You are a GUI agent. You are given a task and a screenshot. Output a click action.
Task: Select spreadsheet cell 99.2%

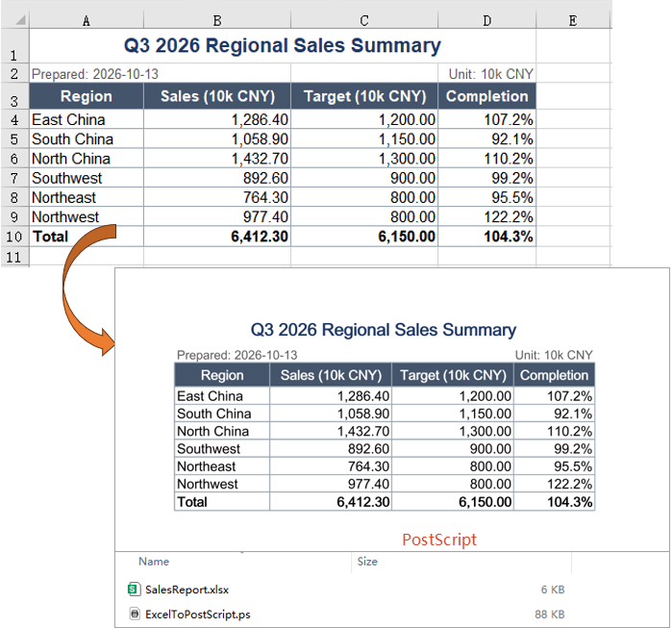(486, 178)
